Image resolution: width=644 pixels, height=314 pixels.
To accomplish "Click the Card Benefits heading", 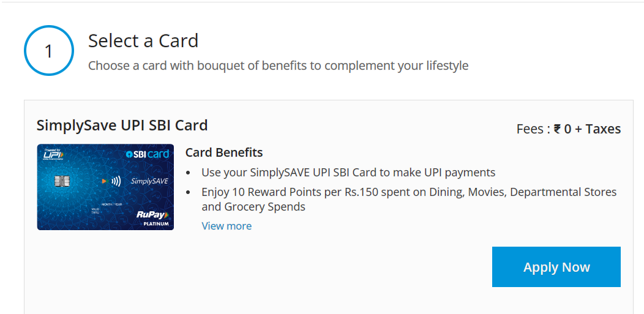I will coord(224,152).
